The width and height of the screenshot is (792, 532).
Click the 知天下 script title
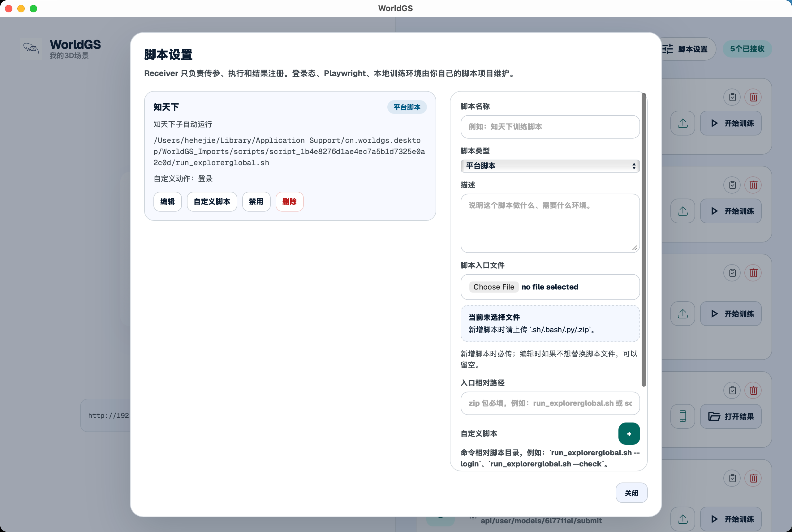(x=166, y=107)
